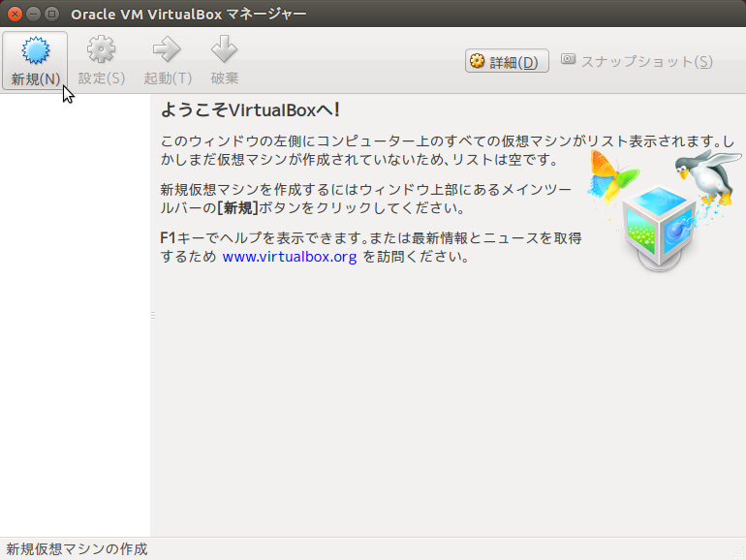Close the VirtualBox manager window
This screenshot has height=560, width=746.
coord(15,14)
